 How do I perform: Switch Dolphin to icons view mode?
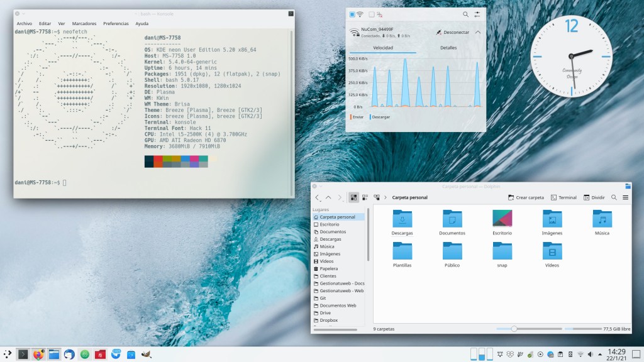[354, 197]
